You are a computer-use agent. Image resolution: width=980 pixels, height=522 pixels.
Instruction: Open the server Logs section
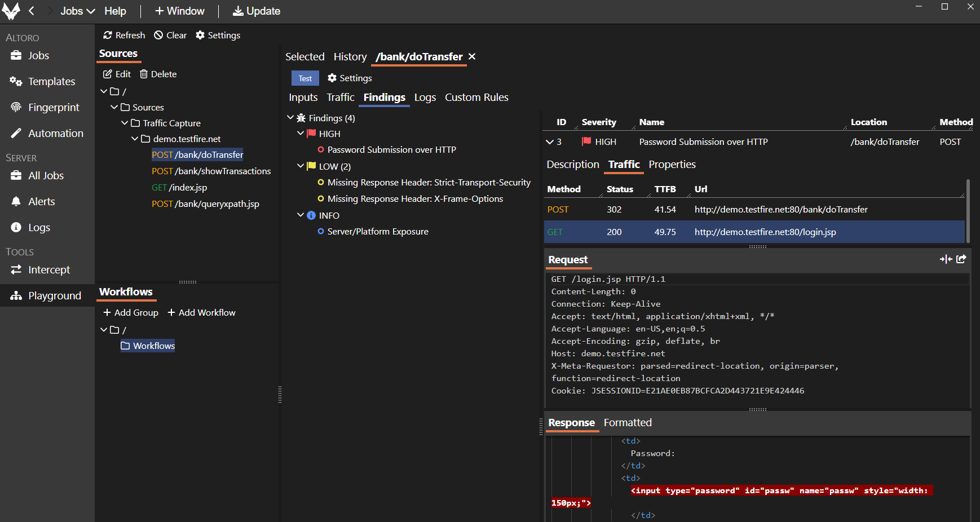(31, 227)
